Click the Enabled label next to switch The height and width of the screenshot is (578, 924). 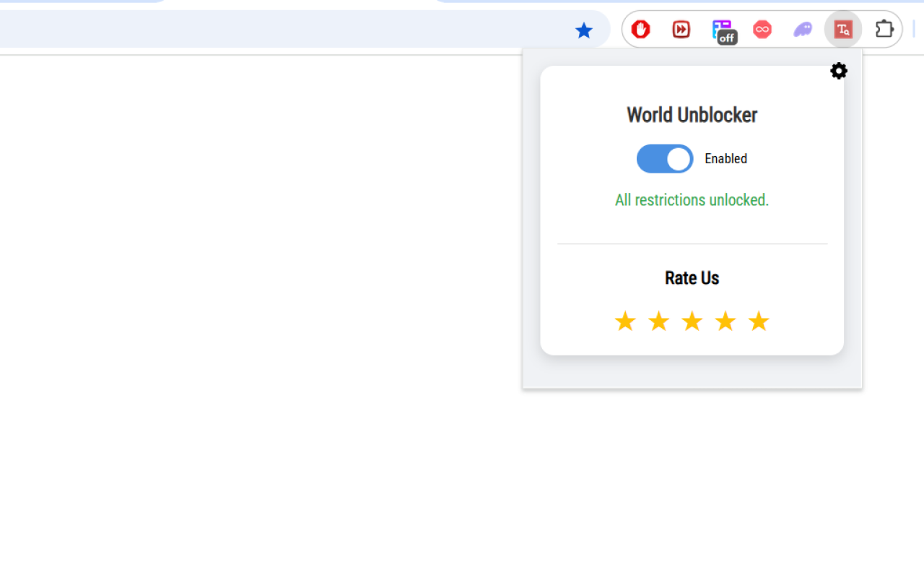click(725, 159)
